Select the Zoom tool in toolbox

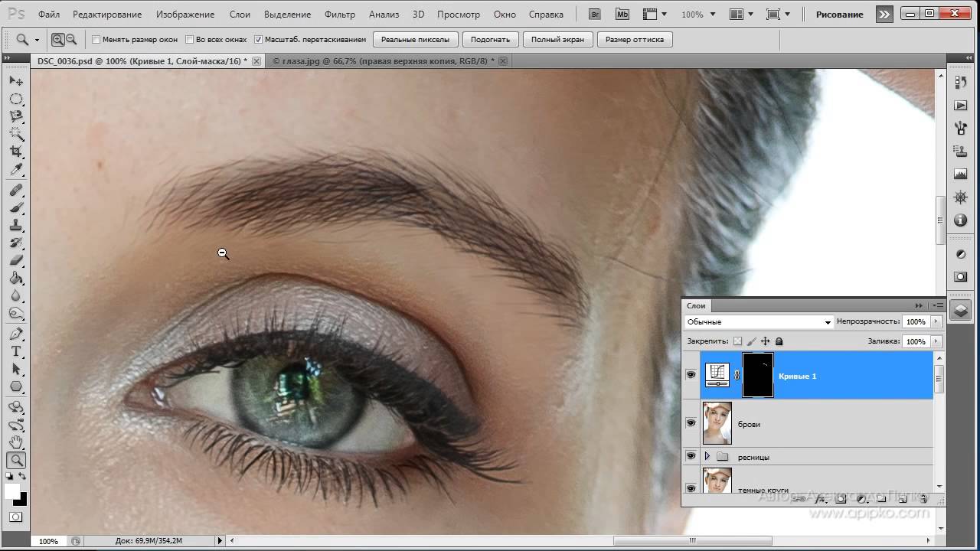pos(16,460)
